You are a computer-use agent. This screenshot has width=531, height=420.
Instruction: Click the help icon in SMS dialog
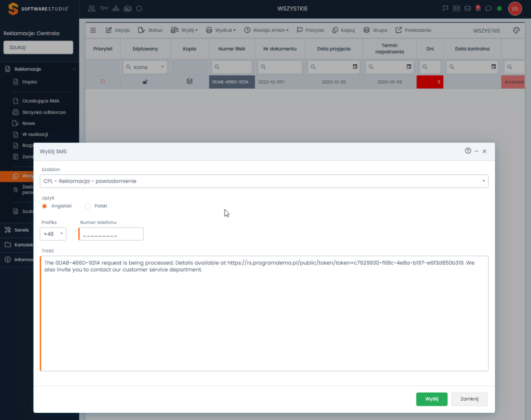[468, 151]
